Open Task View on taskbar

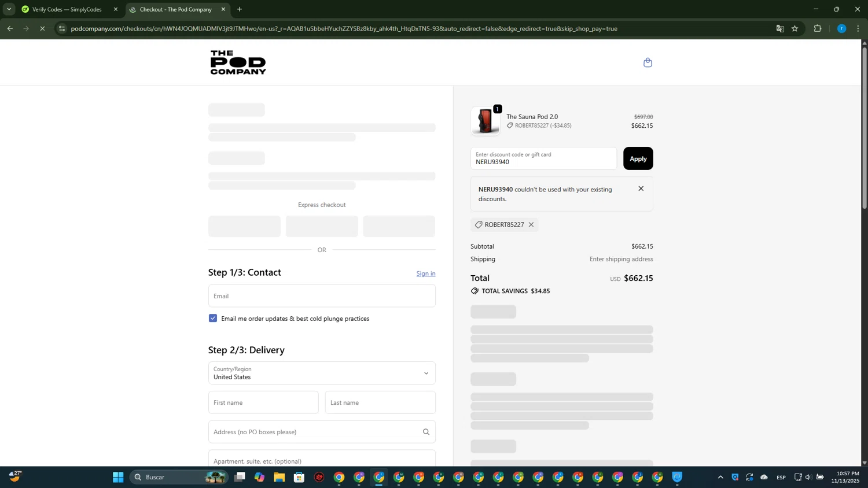pyautogui.click(x=240, y=477)
